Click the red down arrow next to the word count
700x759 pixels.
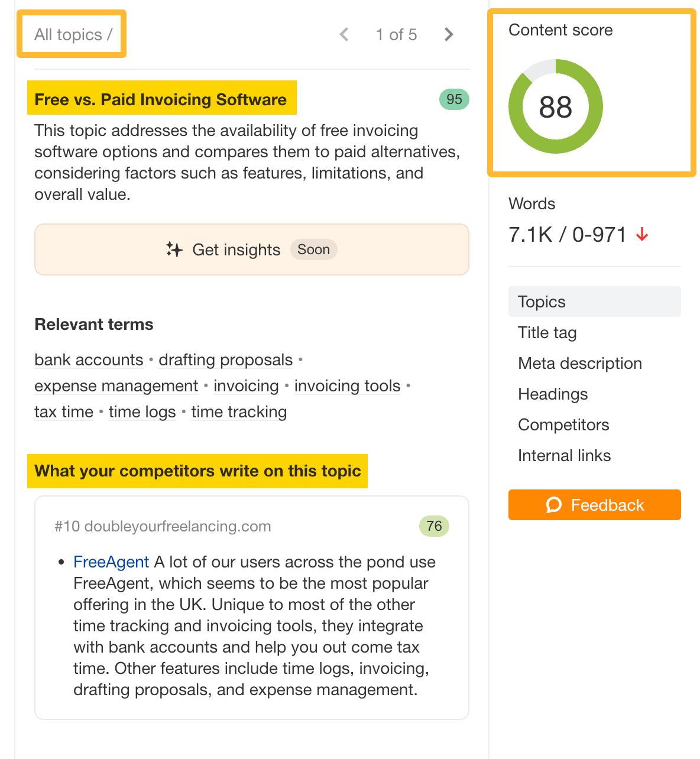(x=642, y=235)
